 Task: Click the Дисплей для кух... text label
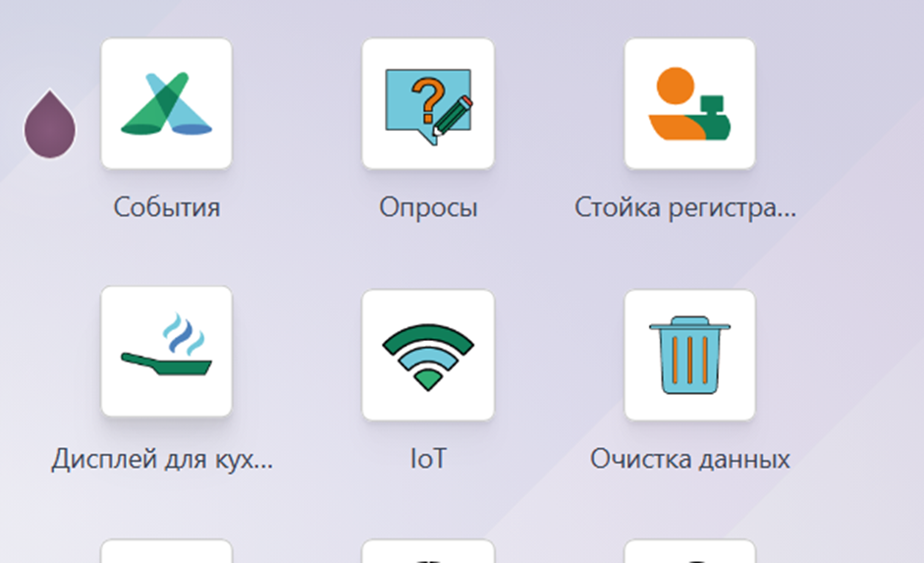pyautogui.click(x=162, y=459)
